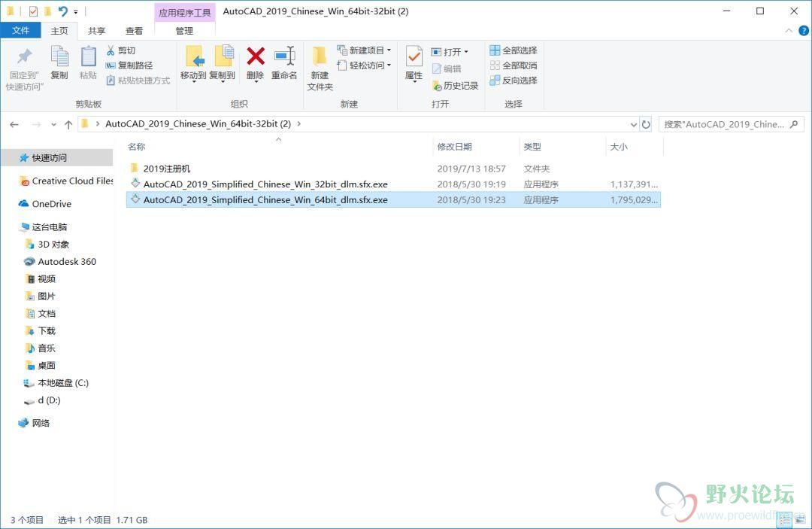Sort by the Date modified (修改日期) column
This screenshot has height=529, width=812.
454,147
